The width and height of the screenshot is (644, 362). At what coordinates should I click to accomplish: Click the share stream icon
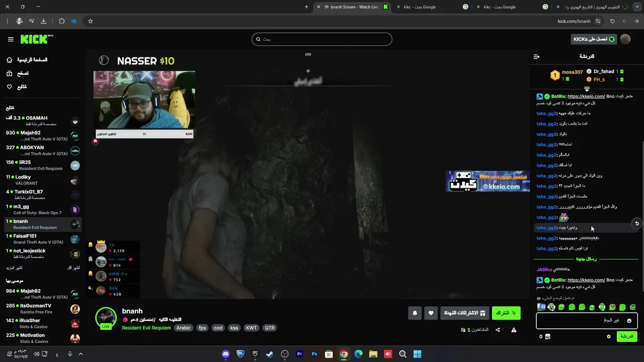pyautogui.click(x=498, y=330)
